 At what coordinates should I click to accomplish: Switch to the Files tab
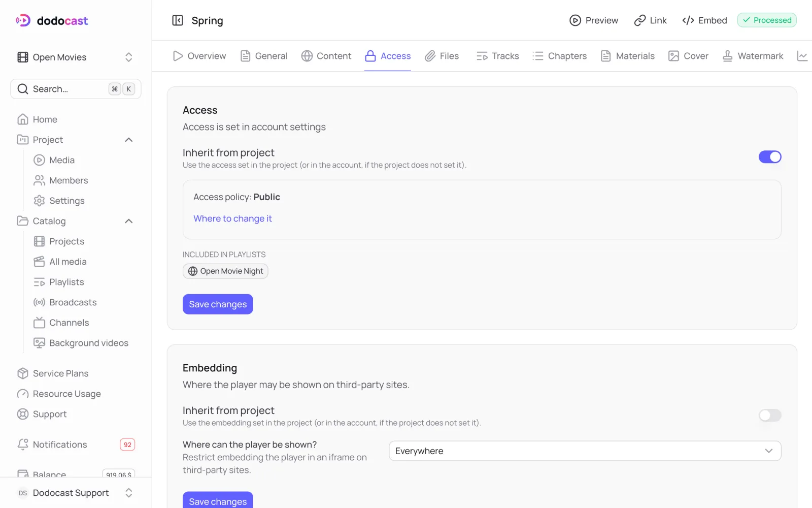(442, 56)
